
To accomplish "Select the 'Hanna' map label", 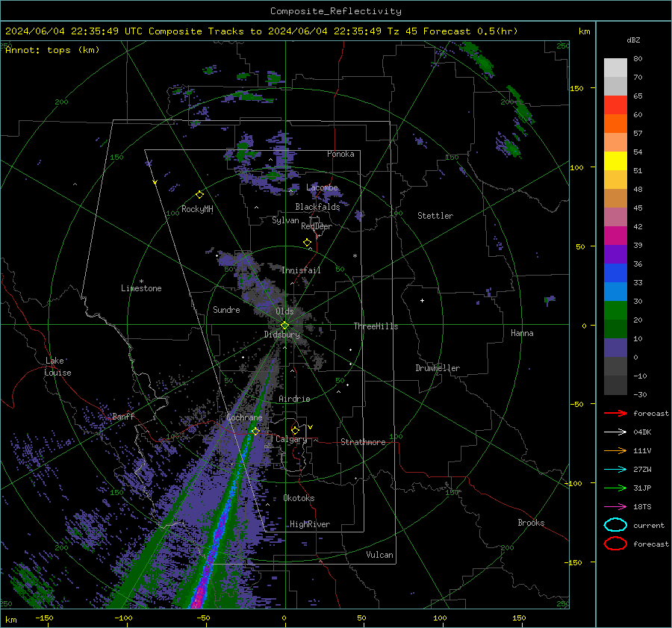I will click(522, 333).
